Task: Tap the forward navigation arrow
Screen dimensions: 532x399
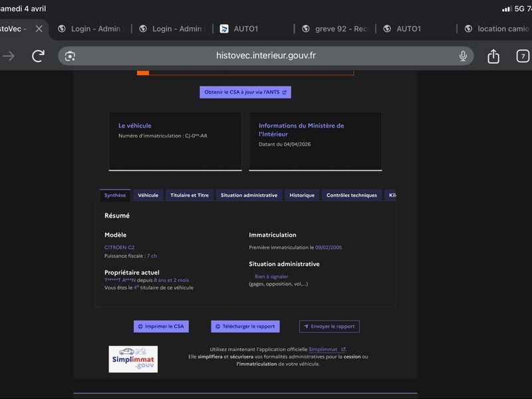Action: tap(9, 56)
